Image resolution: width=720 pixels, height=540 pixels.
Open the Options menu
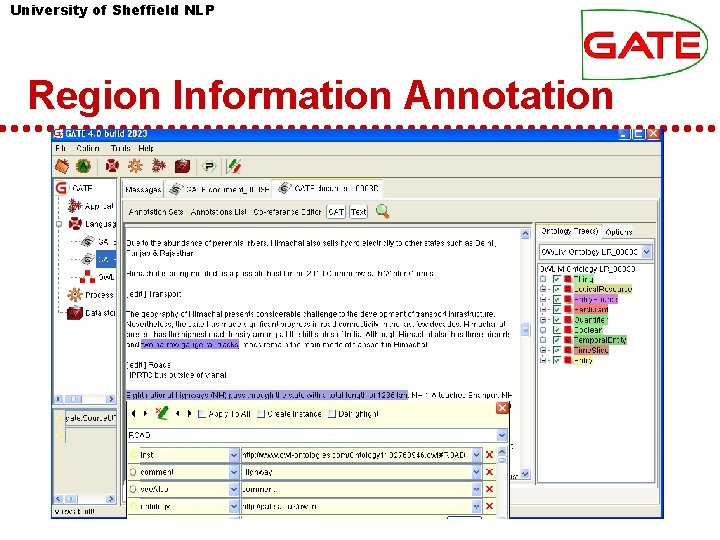[x=88, y=148]
